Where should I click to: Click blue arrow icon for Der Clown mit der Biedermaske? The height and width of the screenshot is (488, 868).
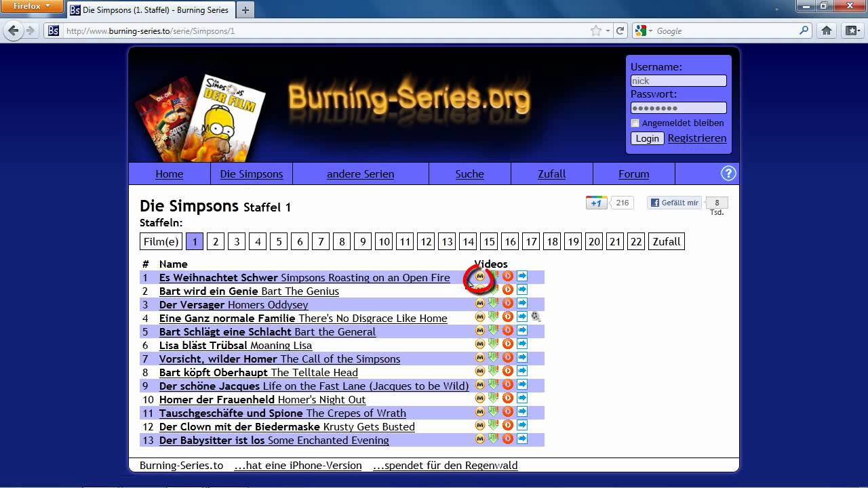pyautogui.click(x=522, y=426)
